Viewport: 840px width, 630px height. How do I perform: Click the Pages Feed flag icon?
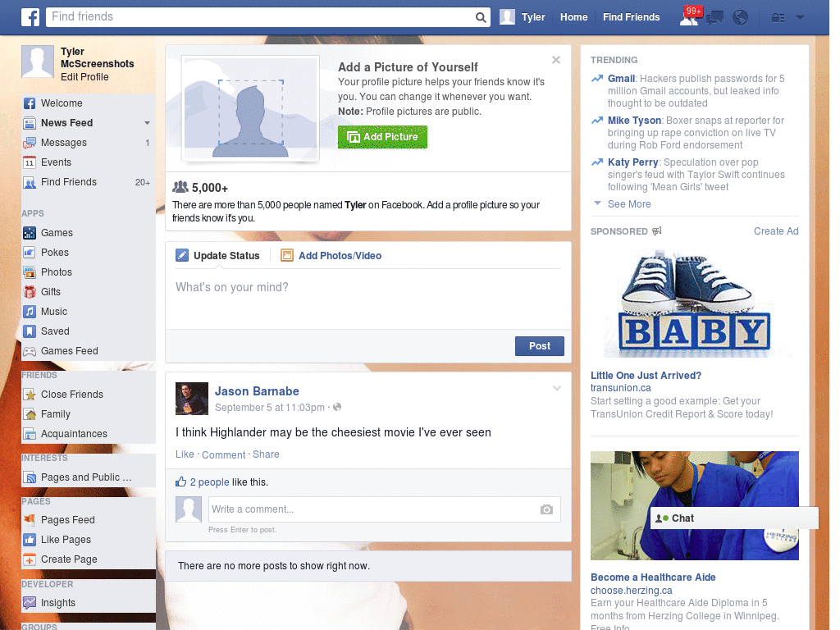point(30,519)
